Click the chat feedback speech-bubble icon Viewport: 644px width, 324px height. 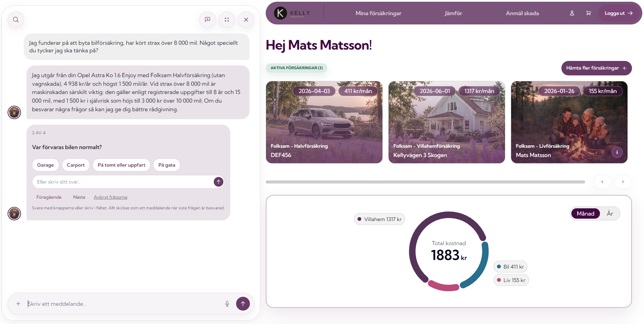click(208, 20)
